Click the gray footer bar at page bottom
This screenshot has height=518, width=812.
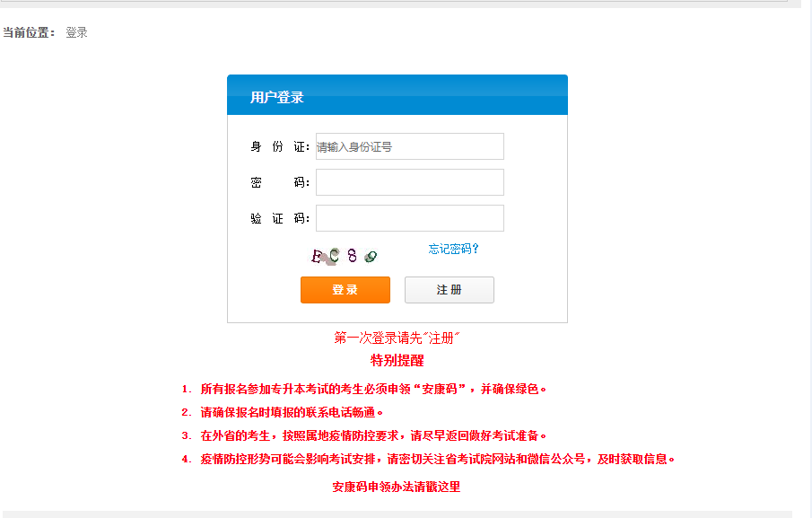(x=406, y=512)
